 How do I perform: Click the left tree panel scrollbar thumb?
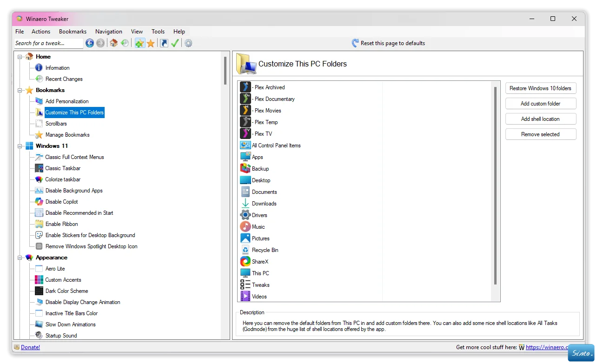pyautogui.click(x=226, y=70)
